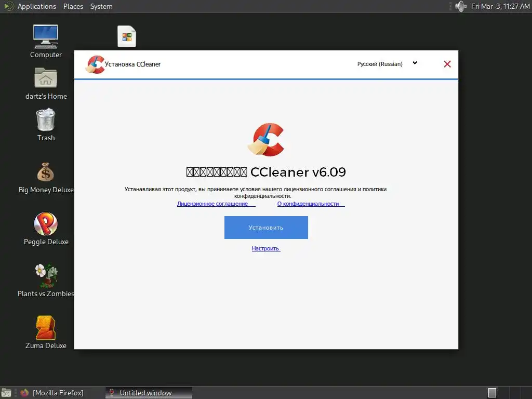Launch Peggle Deluxe desktop icon

tap(46, 229)
